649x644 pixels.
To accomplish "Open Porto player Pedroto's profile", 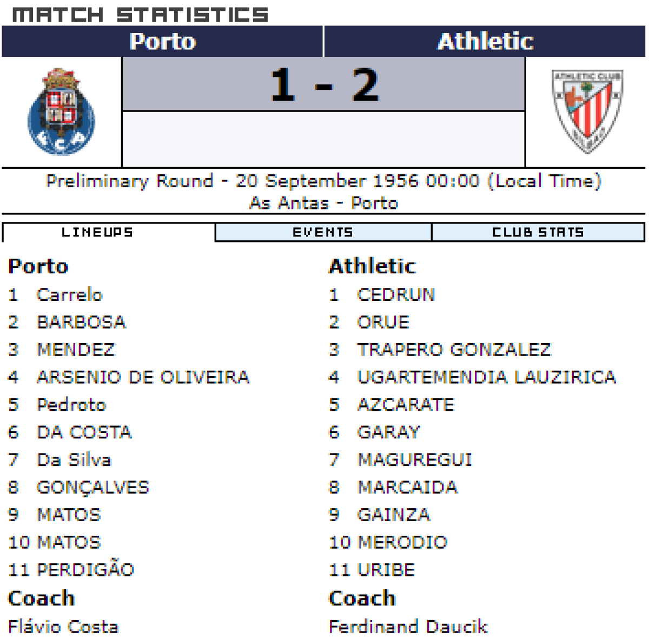I will point(71,404).
